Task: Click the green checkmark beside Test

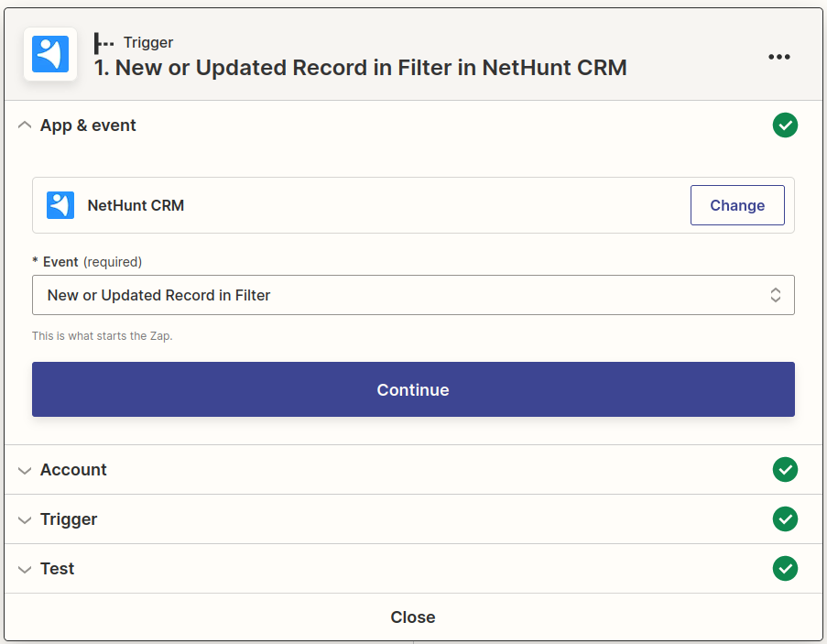Action: tap(785, 568)
